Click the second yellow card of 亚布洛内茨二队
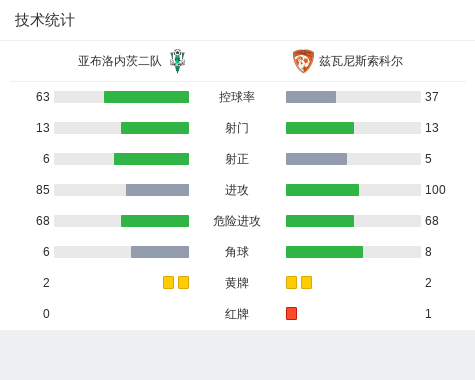 [183, 282]
